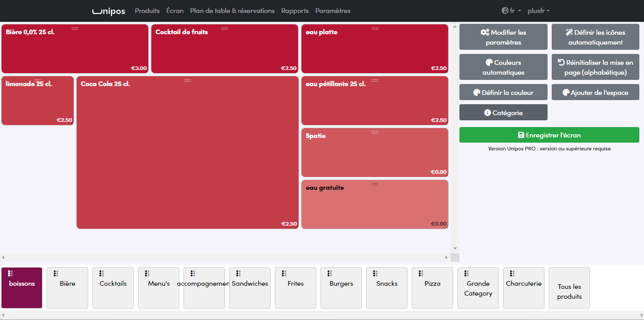This screenshot has width=644, height=320.
Task: Click Enregistrer l'écran save button
Action: coord(549,135)
